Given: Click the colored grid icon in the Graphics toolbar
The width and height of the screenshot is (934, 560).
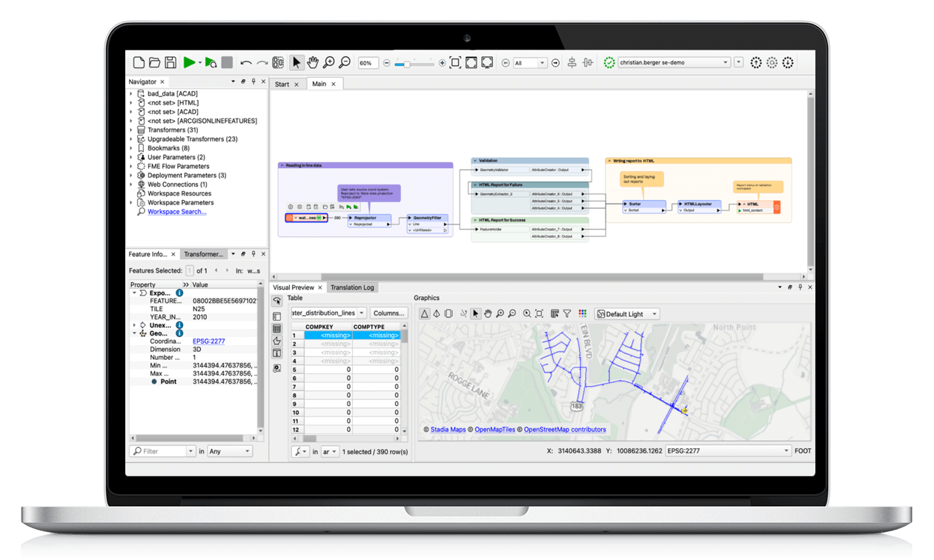Looking at the screenshot, I should click(x=582, y=314).
